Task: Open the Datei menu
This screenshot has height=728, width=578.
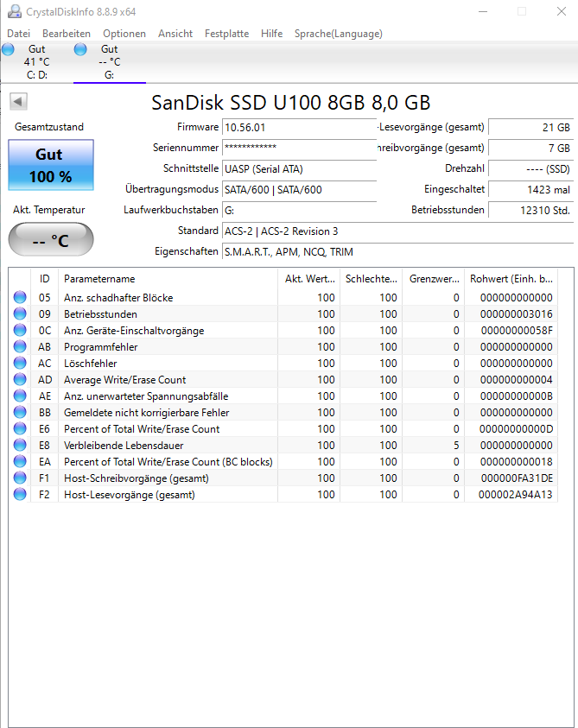Action: [x=19, y=34]
